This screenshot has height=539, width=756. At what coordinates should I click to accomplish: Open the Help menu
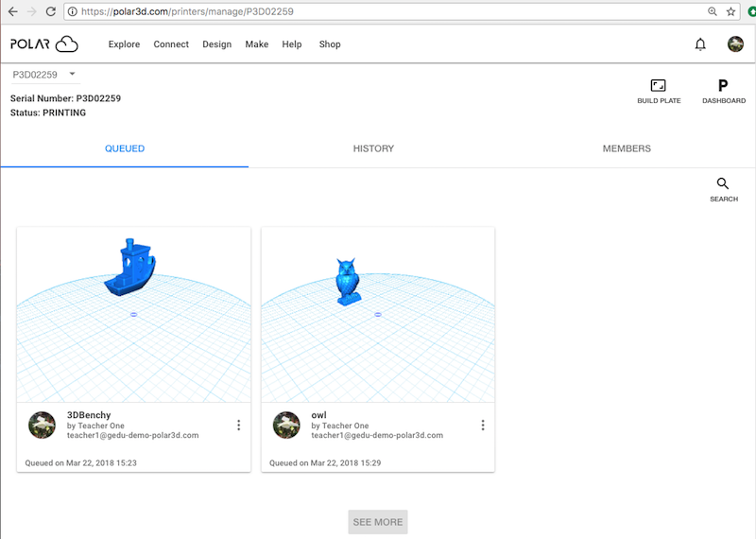pos(292,44)
